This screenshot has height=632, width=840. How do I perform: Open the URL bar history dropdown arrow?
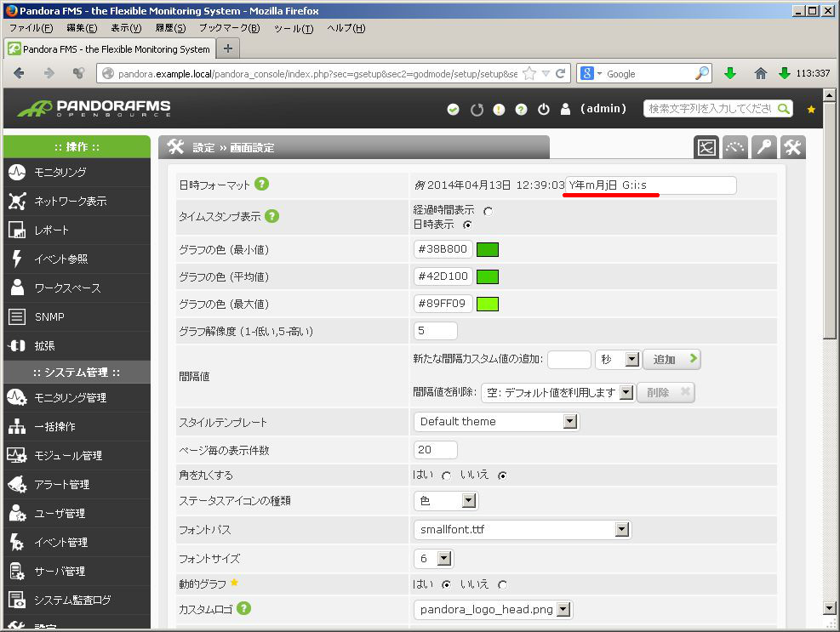[546, 74]
